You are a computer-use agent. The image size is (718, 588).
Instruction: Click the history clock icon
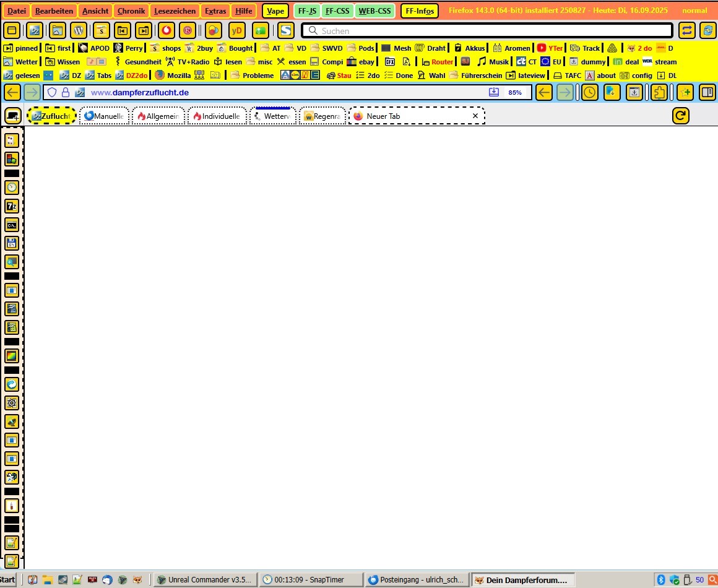tap(590, 92)
